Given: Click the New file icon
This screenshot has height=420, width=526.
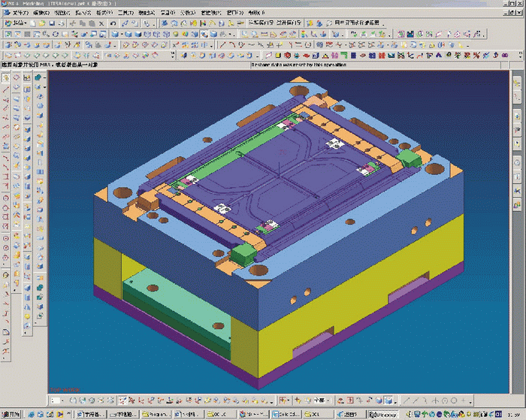Looking at the screenshot, I should point(34,23).
